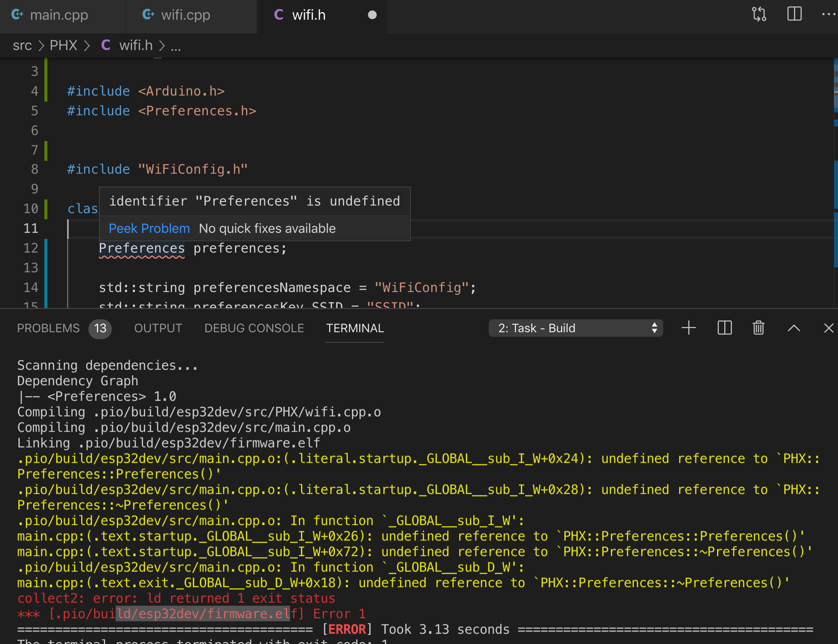The width and height of the screenshot is (838, 644).
Task: Open the '2: Task - Build' terminal dropdown
Action: click(x=576, y=328)
